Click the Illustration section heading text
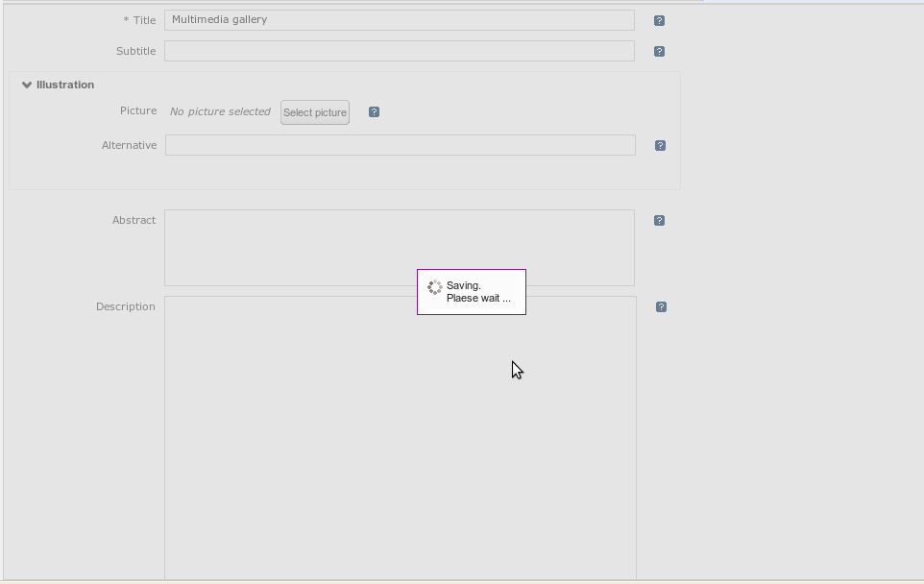 pyautogui.click(x=65, y=85)
